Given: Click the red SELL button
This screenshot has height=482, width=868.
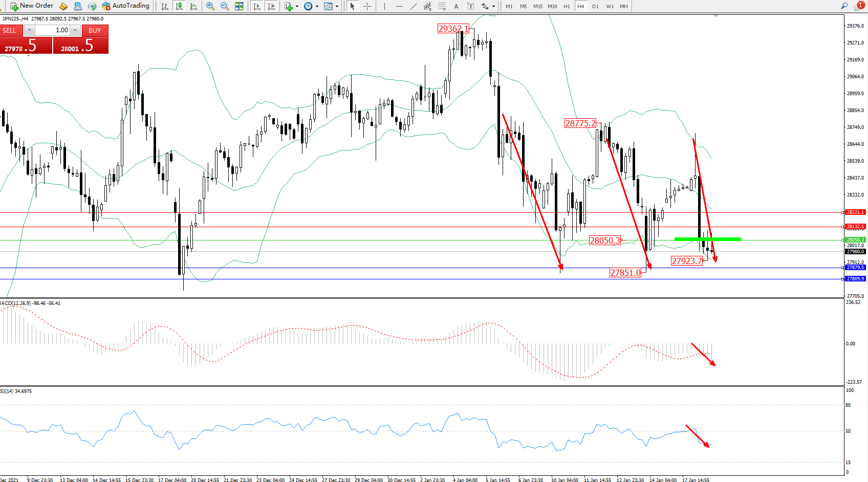Looking at the screenshot, I should (x=10, y=30).
